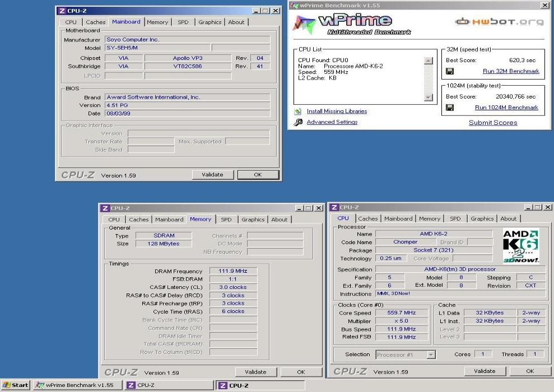
Task: Switch to CPU tab in Mainboard window
Action: 71,22
